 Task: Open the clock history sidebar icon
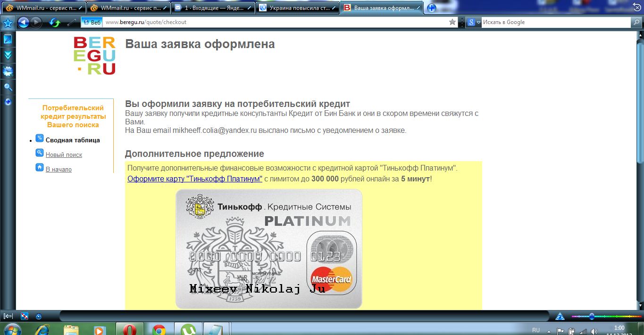8,71
